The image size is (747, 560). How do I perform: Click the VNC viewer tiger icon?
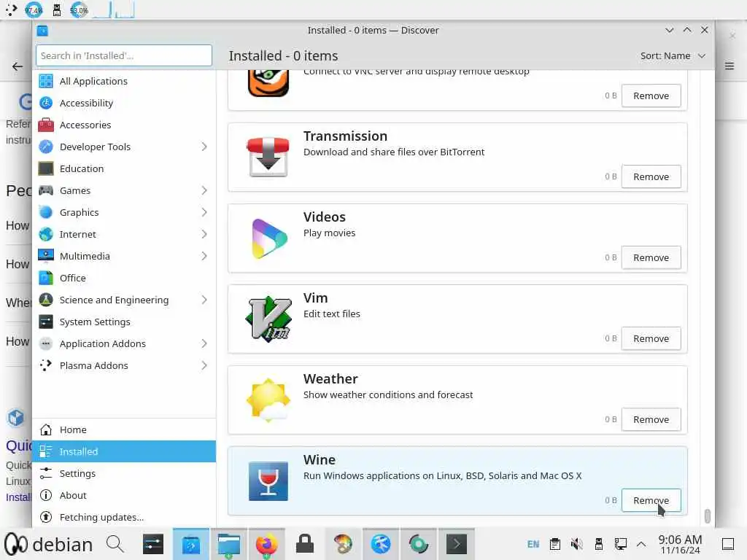pos(268,83)
